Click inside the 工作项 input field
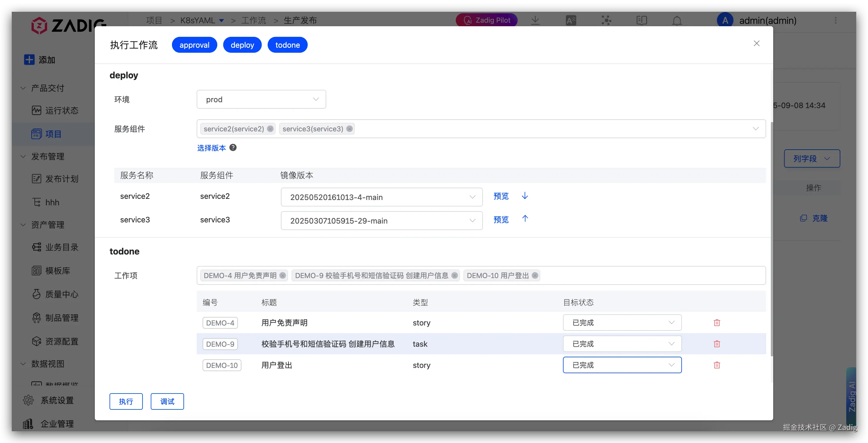This screenshot has height=443, width=868. coord(650,275)
